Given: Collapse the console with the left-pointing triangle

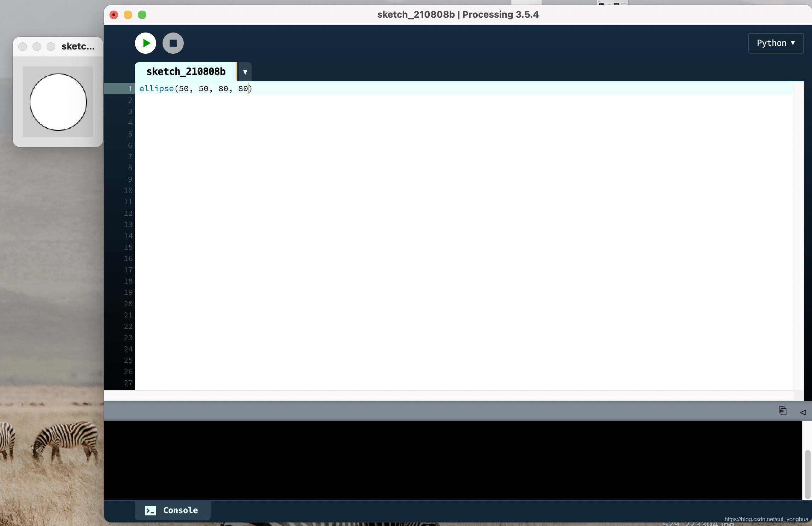Looking at the screenshot, I should point(803,412).
